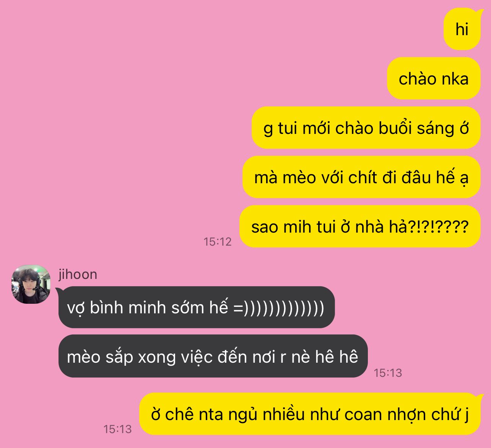This screenshot has width=491, height=448.
Task: Click the empty pink chat background
Action: 115,115
